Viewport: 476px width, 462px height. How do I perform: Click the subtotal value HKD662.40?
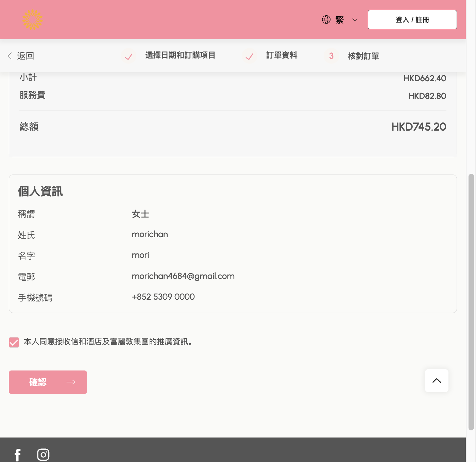(425, 78)
